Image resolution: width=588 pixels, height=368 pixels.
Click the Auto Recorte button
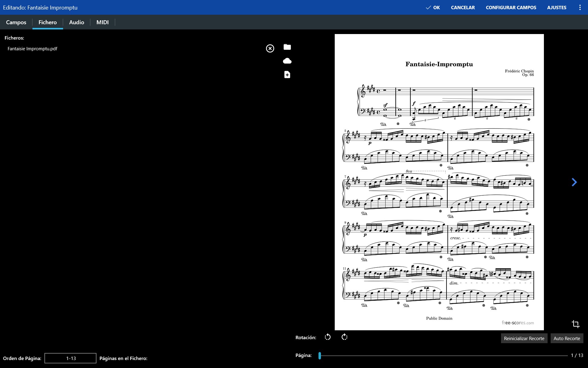coord(567,338)
